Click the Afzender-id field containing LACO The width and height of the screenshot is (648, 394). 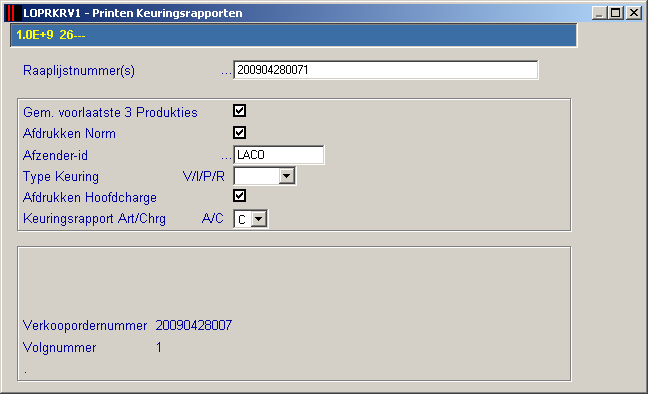coord(279,155)
